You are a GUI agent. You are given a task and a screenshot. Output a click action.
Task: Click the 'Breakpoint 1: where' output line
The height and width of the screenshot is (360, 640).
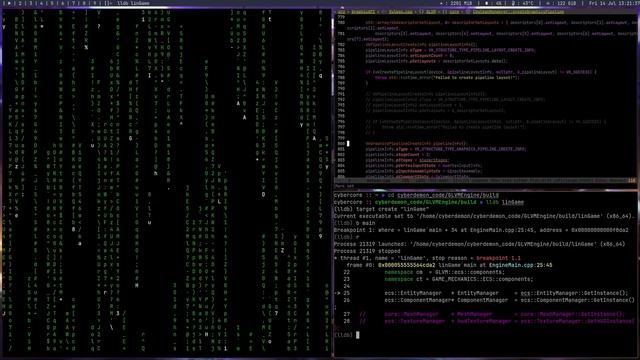pyautogui.click(x=481, y=230)
